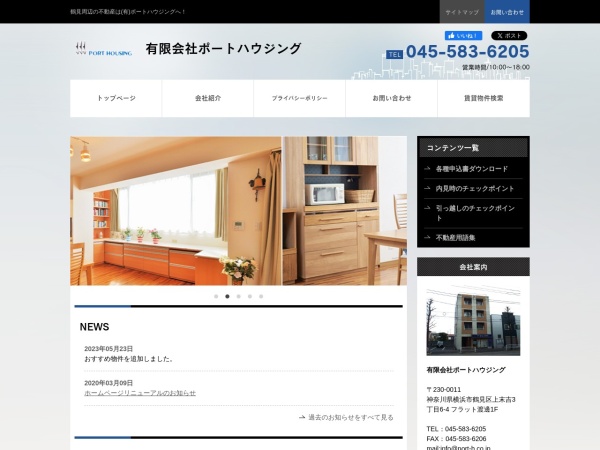
Task: Click the arrow icon before 過去のお知らせをすべて見る
Action: pyautogui.click(x=302, y=417)
